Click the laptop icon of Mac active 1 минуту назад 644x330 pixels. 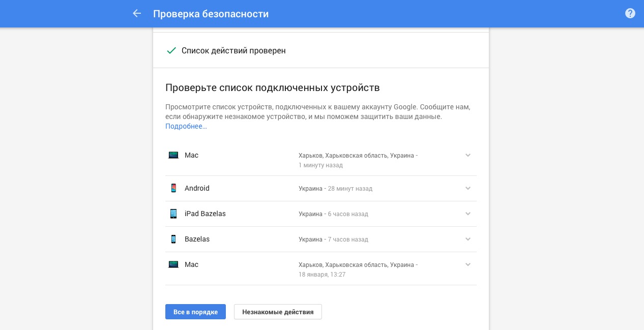click(173, 155)
